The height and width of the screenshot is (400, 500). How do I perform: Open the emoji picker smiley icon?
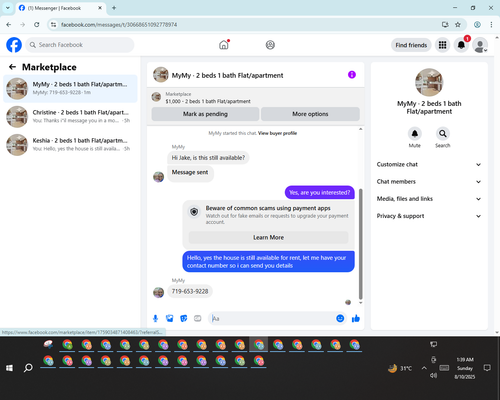coord(340,318)
